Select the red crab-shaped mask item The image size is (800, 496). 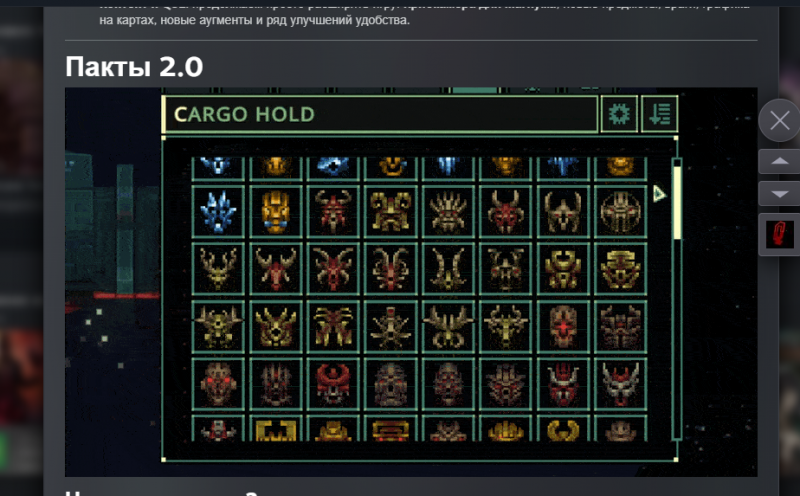click(333, 384)
